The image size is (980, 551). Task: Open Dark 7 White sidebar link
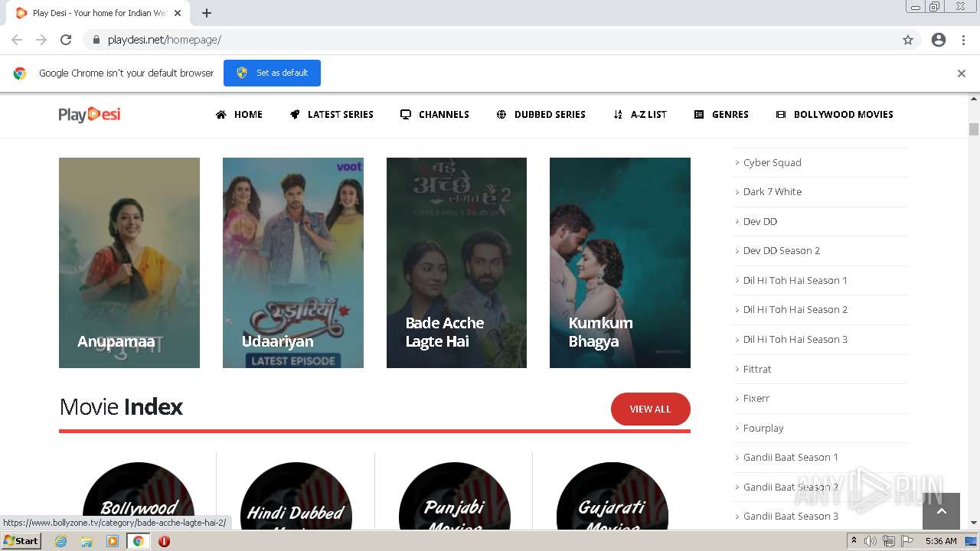773,191
